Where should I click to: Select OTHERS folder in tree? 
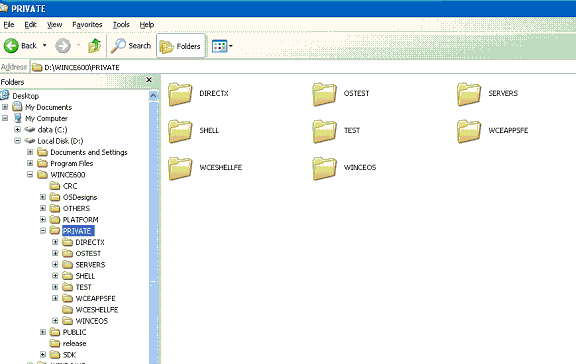tap(76, 209)
